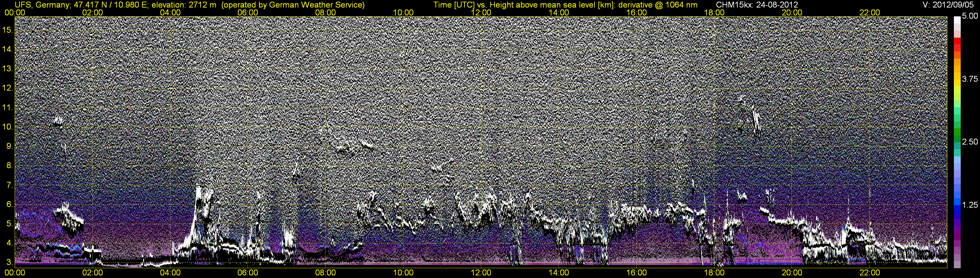This screenshot has height=278, width=980.
Task: Click the 2.50 colorbar scale value
Action: click(970, 142)
